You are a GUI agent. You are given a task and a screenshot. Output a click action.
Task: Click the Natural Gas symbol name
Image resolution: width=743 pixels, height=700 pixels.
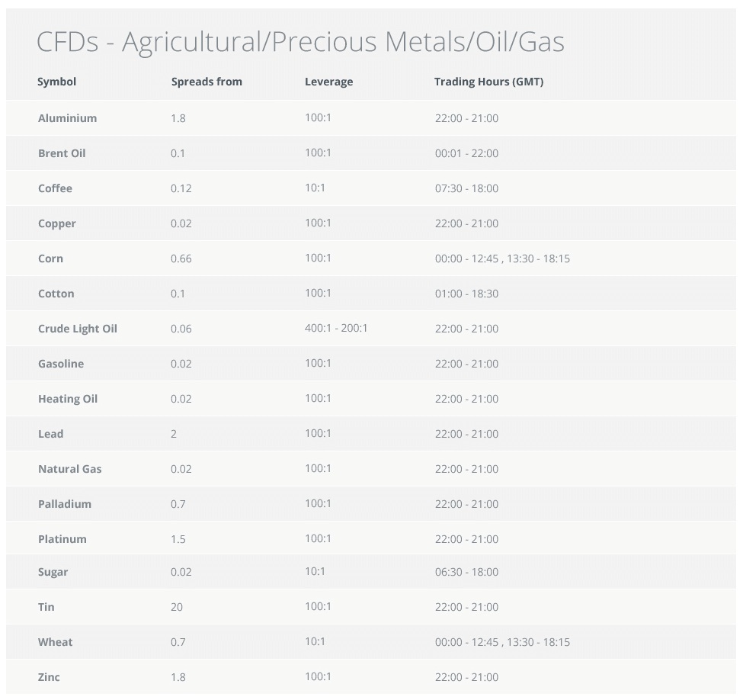pyautogui.click(x=70, y=469)
